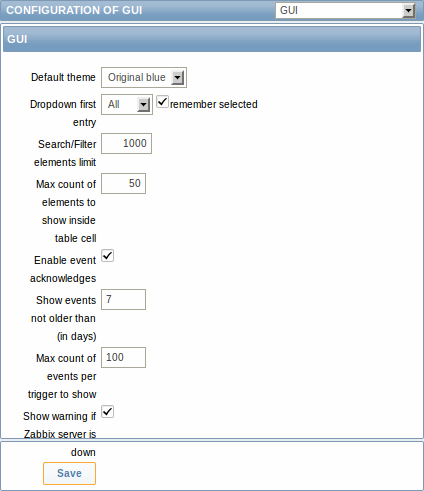Toggle the remember selected checkbox
This screenshot has height=491, width=424.
(x=162, y=102)
